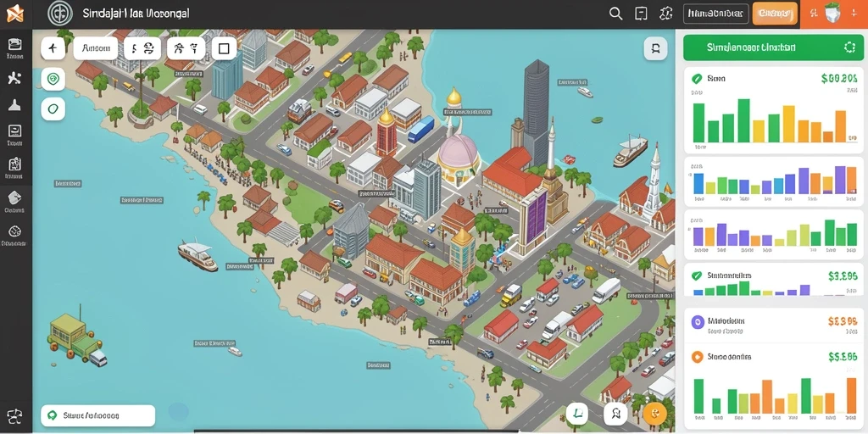Viewport: 868px width, 434px height.
Task: Toggle the green check on fourth chart card
Action: [697, 275]
